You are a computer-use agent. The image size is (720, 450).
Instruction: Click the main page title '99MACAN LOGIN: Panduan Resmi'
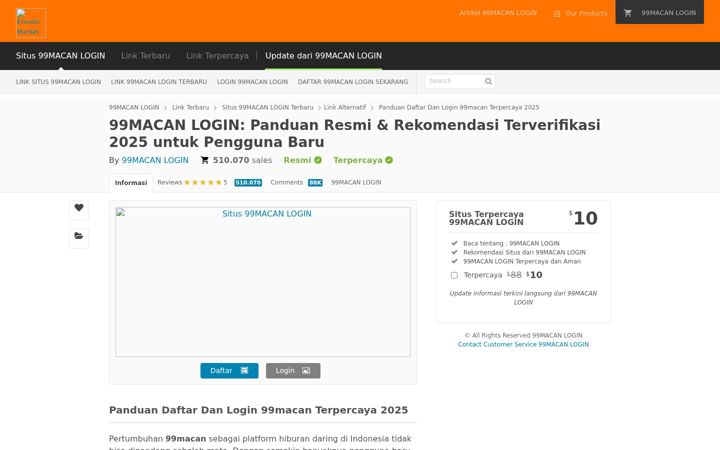point(354,133)
